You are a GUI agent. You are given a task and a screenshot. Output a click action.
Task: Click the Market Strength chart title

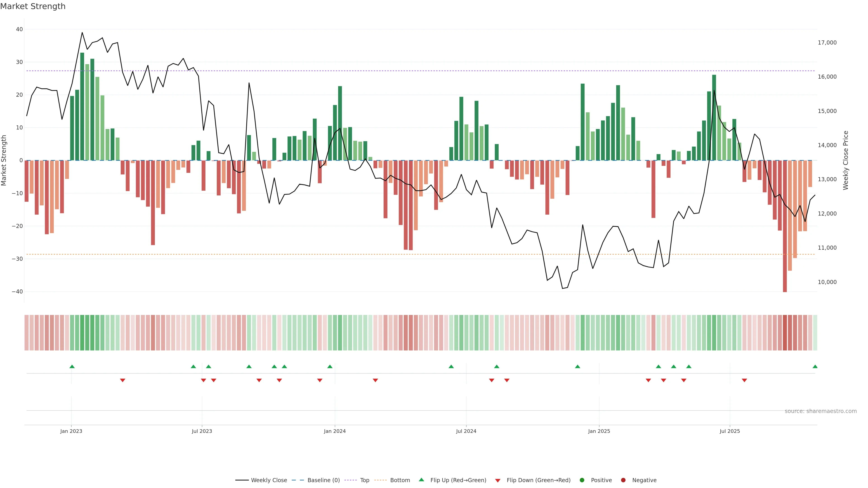coord(33,6)
